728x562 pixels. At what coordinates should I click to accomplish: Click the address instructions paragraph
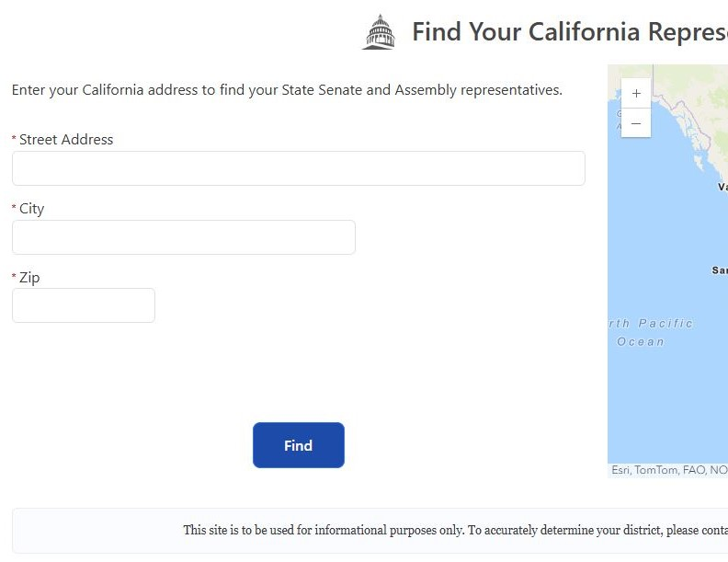pyautogui.click(x=287, y=90)
